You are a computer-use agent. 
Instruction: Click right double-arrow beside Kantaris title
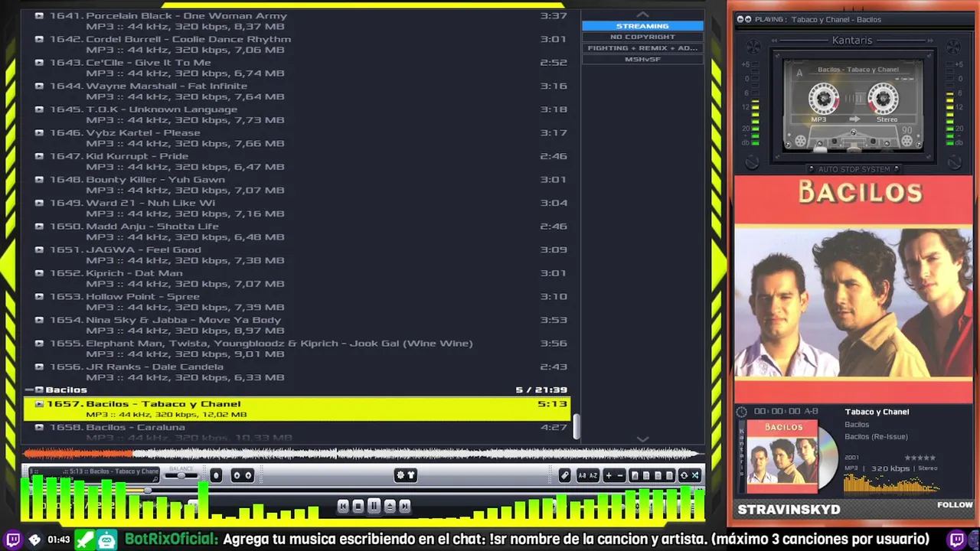930,41
